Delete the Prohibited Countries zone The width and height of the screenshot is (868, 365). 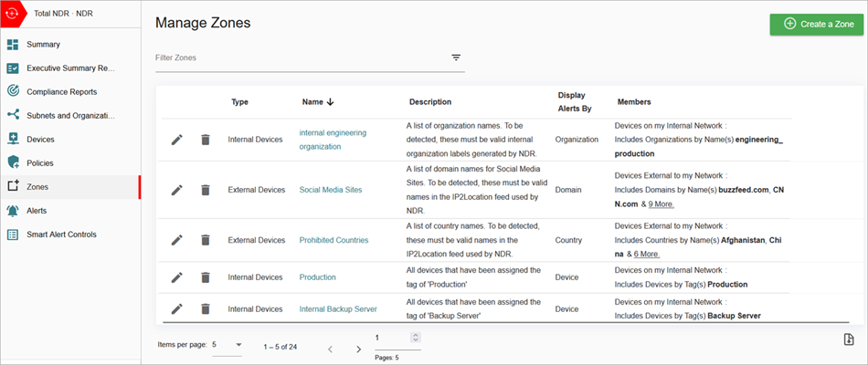click(206, 240)
